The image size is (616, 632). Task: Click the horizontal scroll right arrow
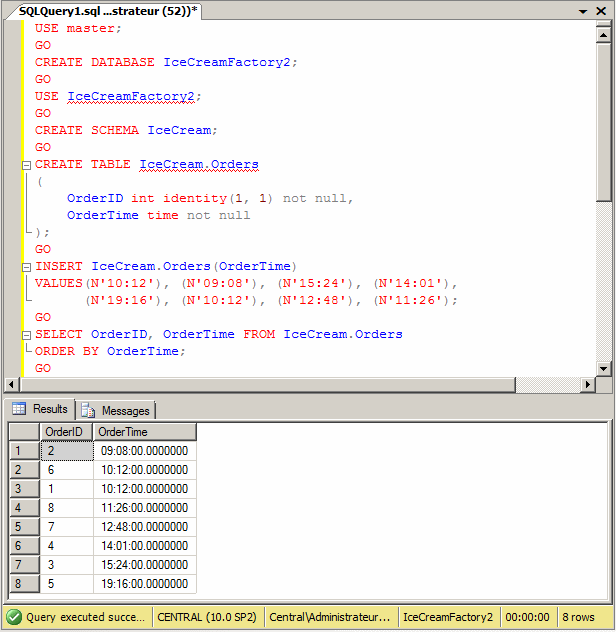pyautogui.click(x=588, y=385)
